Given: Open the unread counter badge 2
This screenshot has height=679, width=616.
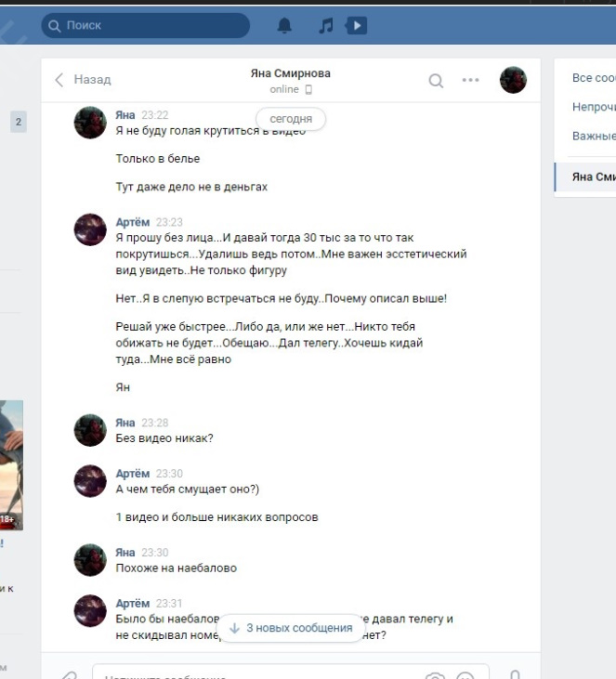Looking at the screenshot, I should 19,122.
